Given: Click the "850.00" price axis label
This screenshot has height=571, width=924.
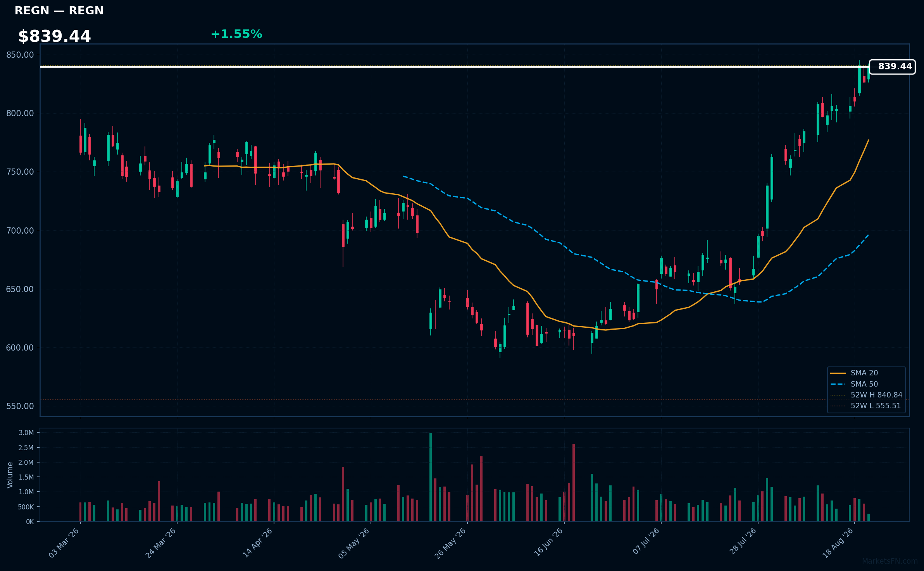Looking at the screenshot, I should [20, 55].
